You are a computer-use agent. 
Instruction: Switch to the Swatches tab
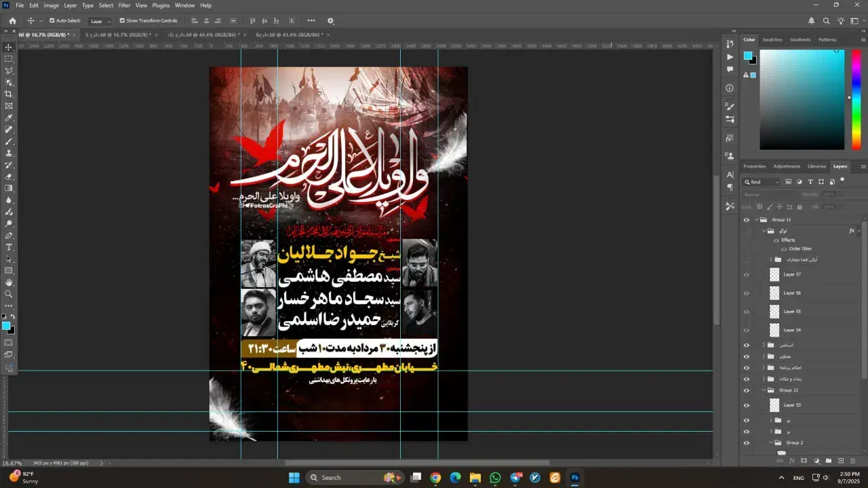(x=772, y=39)
